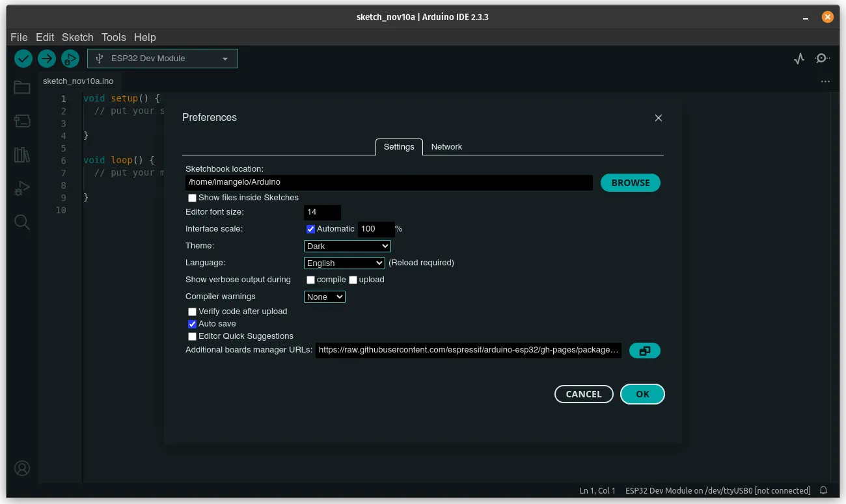
Task: Disable Auto save
Action: pos(192,324)
